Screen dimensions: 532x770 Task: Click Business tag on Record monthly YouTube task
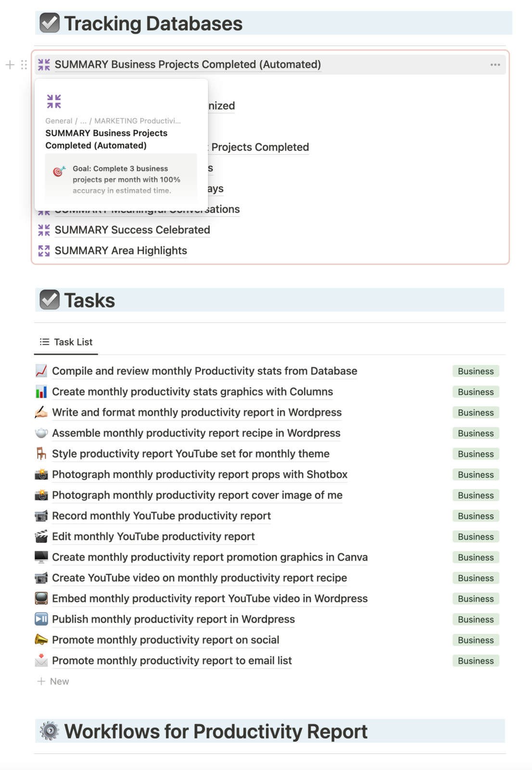coord(475,516)
